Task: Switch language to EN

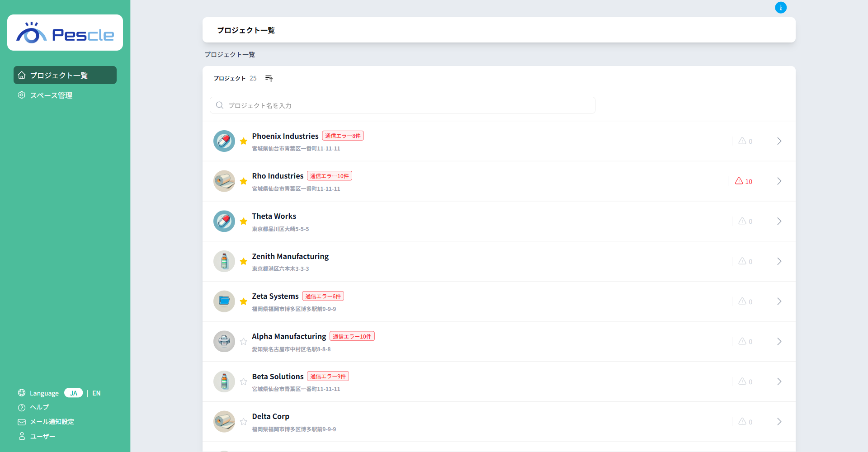Action: tap(96, 393)
